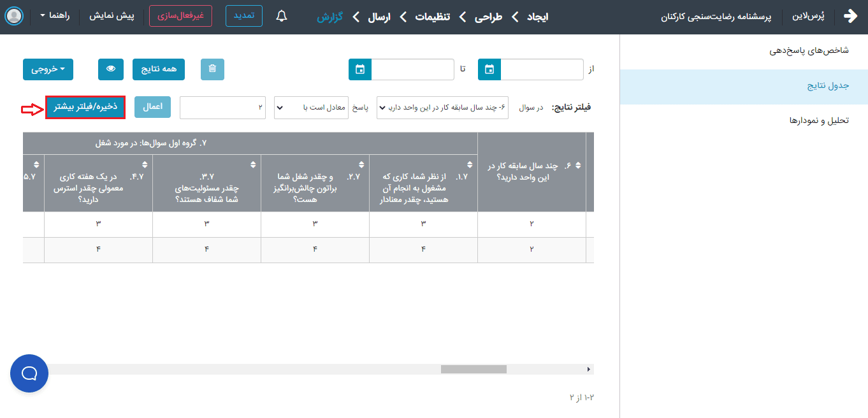Open the chat support bubble
The height and width of the screenshot is (418, 868).
tap(29, 373)
